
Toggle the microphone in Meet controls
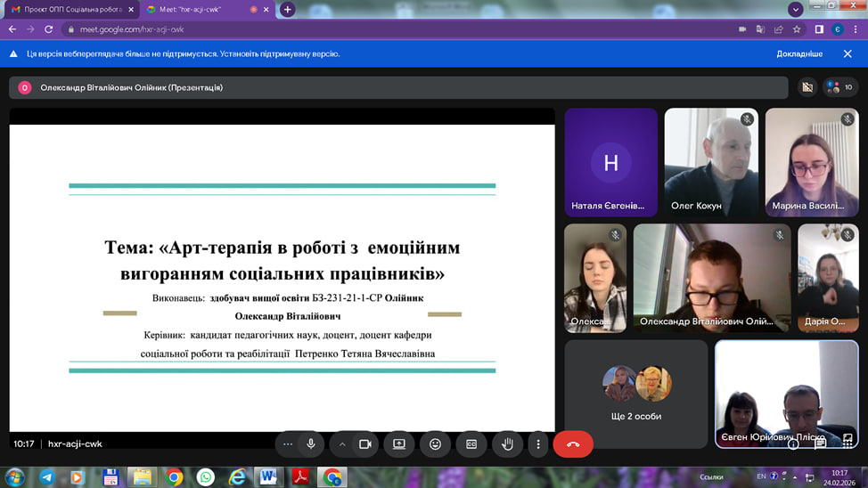[311, 443]
